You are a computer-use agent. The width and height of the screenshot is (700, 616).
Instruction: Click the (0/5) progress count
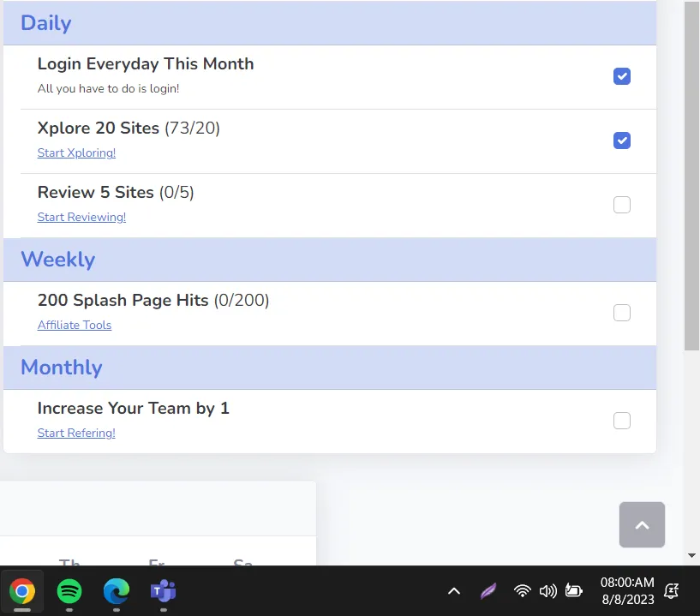coord(176,193)
